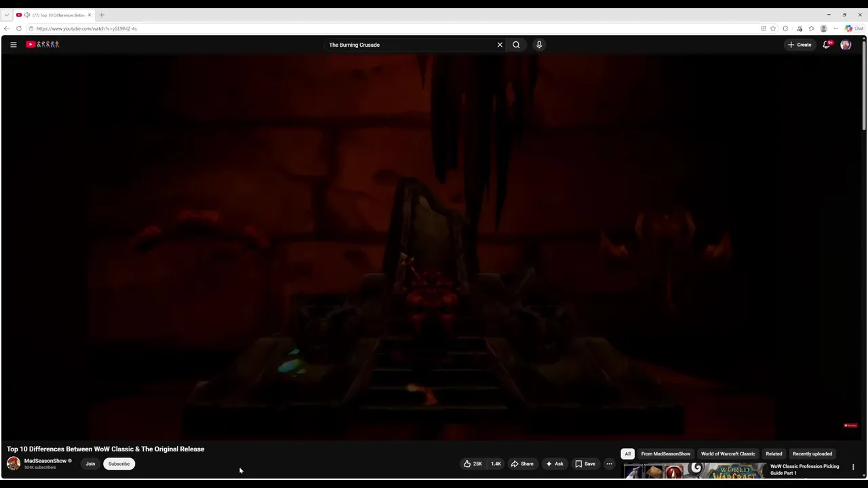868x488 pixels.
Task: Open browser apps grid icon in address bar
Action: click(x=763, y=28)
